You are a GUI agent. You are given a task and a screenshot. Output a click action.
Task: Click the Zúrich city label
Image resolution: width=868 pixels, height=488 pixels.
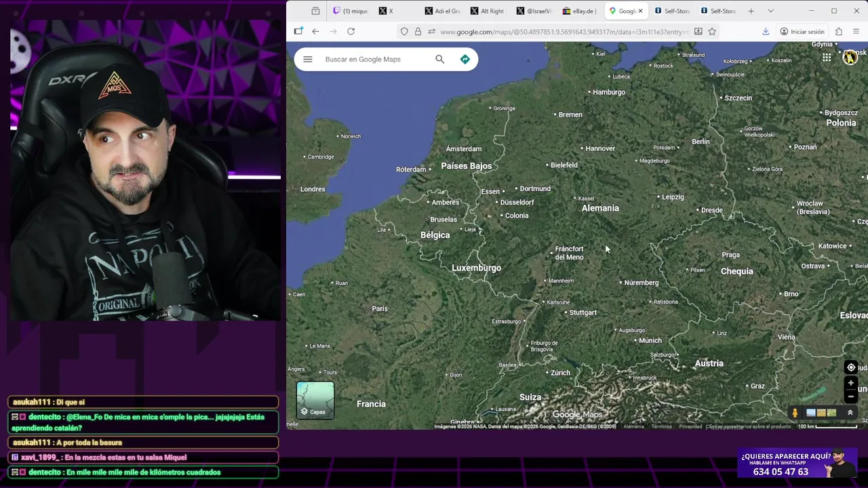point(560,373)
